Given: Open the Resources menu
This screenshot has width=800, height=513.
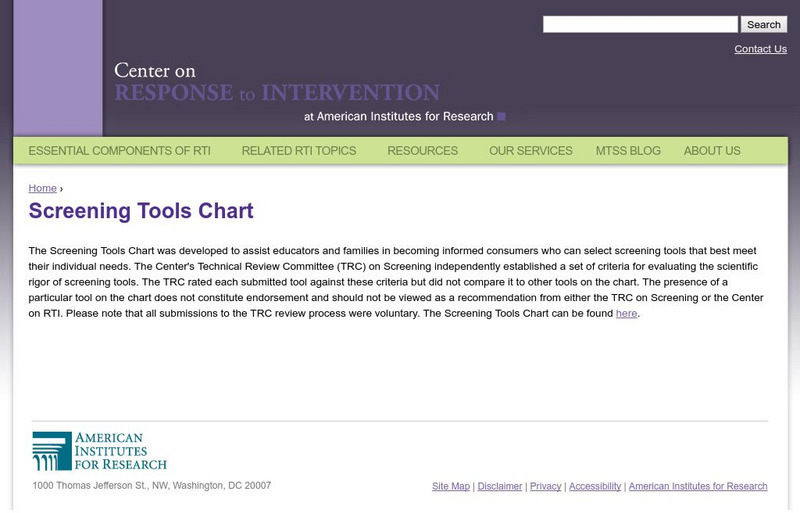Looking at the screenshot, I should point(422,151).
